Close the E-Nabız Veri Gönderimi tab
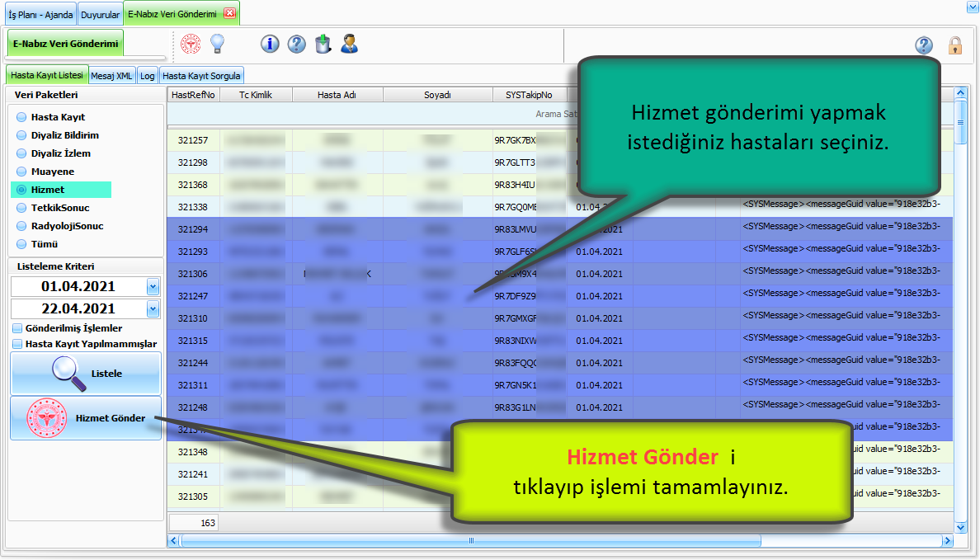Image resolution: width=980 pixels, height=560 pixels. (229, 13)
